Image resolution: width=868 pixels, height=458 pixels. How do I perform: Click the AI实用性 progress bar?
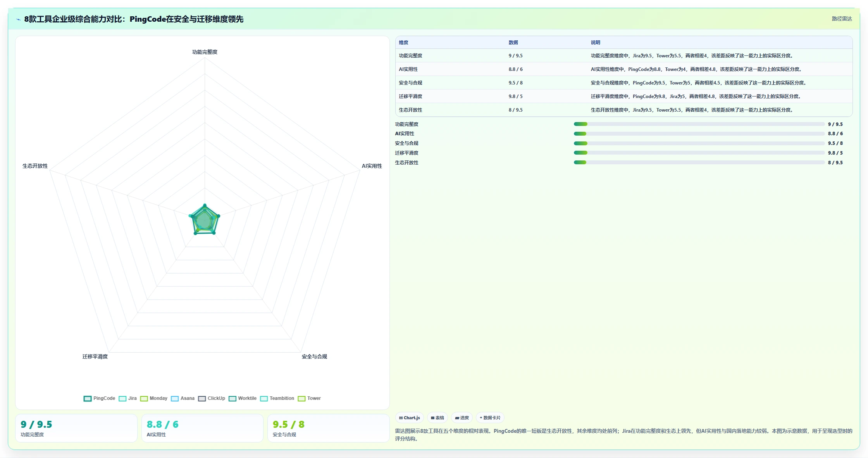699,134
